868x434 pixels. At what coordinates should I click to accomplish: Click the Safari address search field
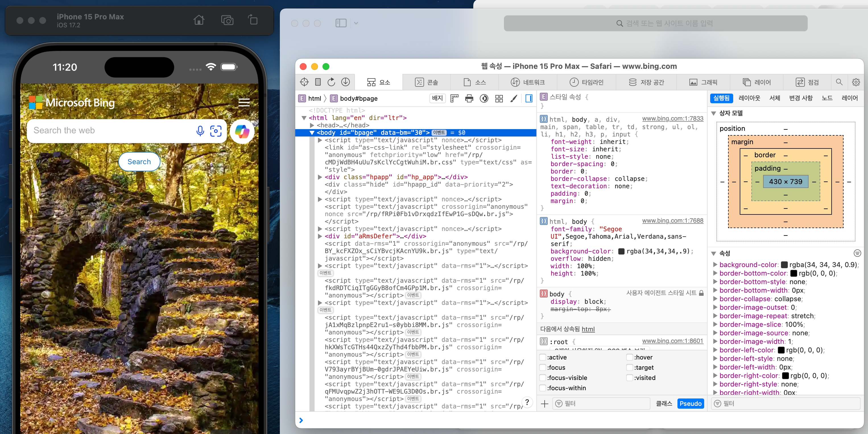tap(655, 23)
